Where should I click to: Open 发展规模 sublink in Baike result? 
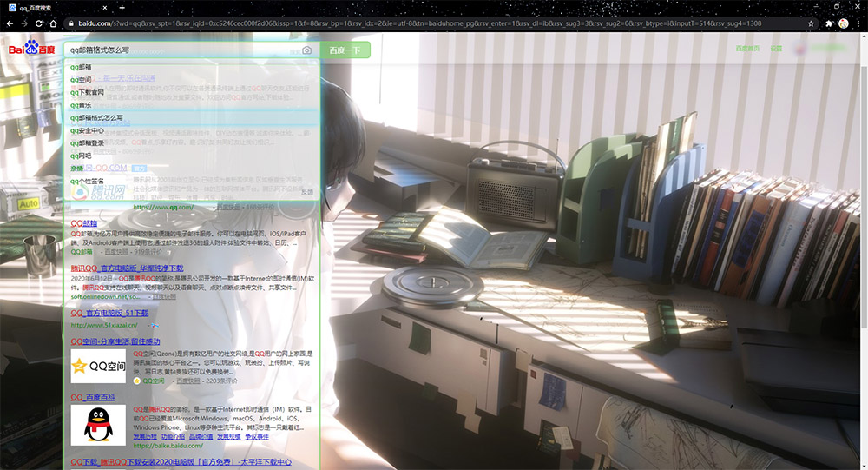tap(228, 437)
